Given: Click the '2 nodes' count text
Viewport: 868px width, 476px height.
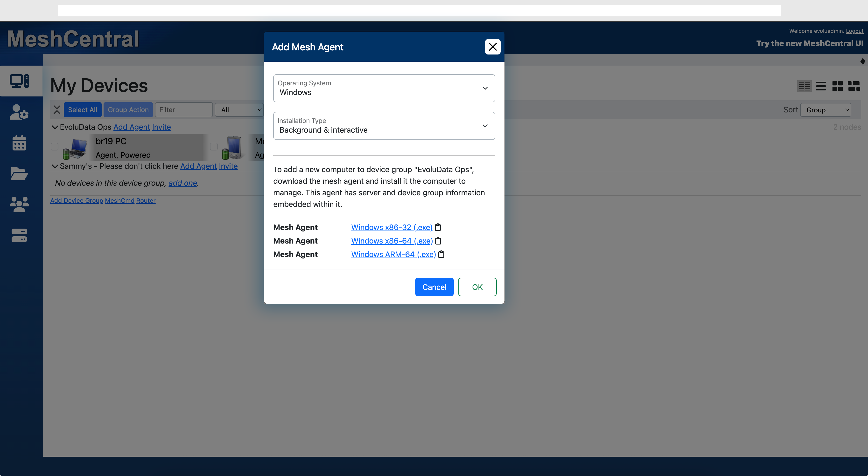Looking at the screenshot, I should click(847, 127).
